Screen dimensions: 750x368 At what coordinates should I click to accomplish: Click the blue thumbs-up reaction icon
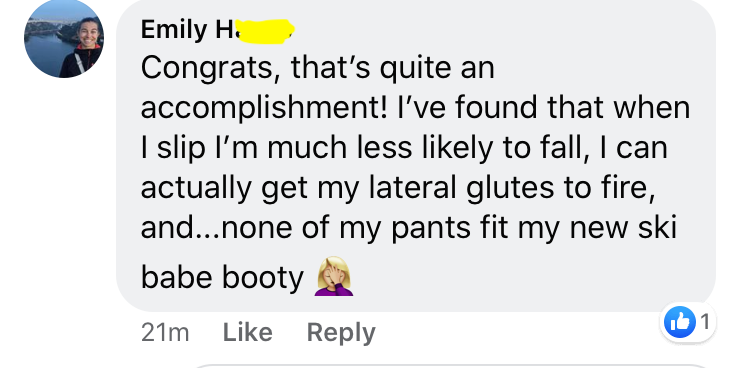click(680, 323)
